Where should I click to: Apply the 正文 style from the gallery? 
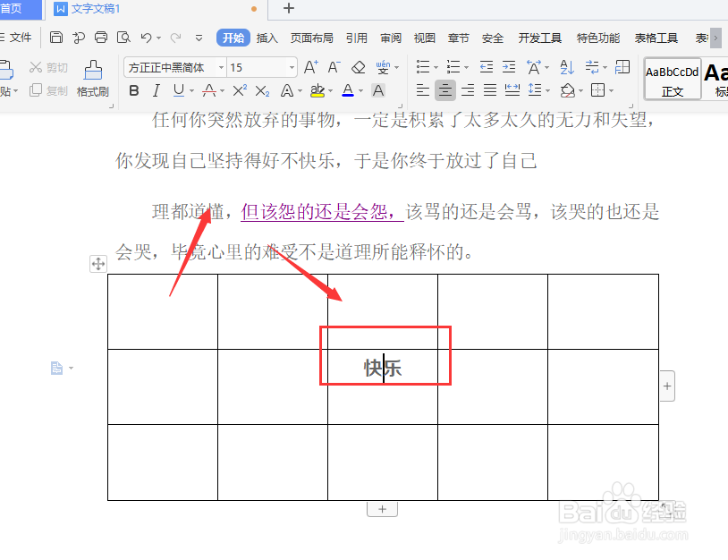(x=672, y=79)
